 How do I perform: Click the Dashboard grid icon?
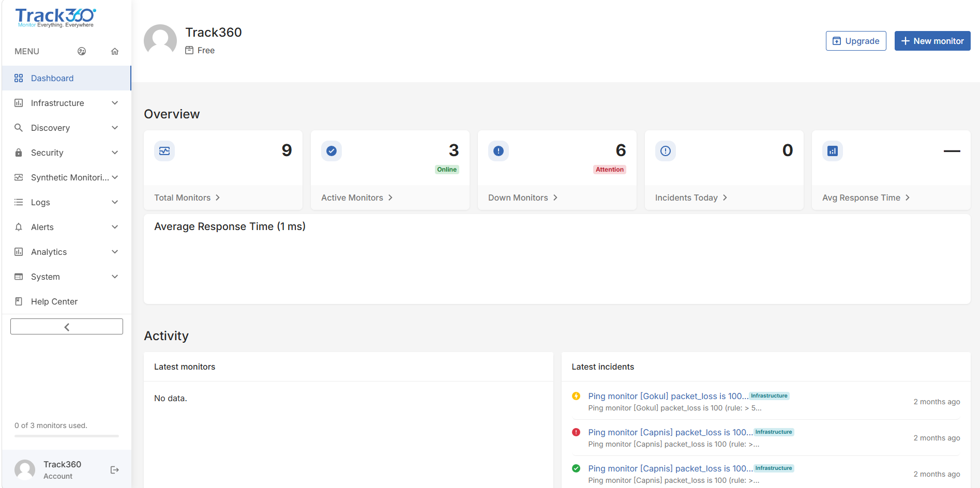pyautogui.click(x=19, y=78)
